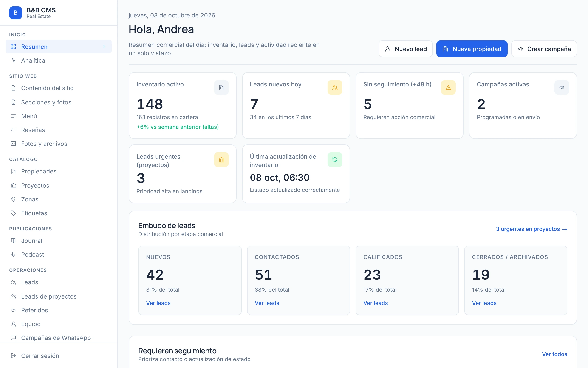
Task: Click the Nueva propiedad button
Action: click(472, 49)
